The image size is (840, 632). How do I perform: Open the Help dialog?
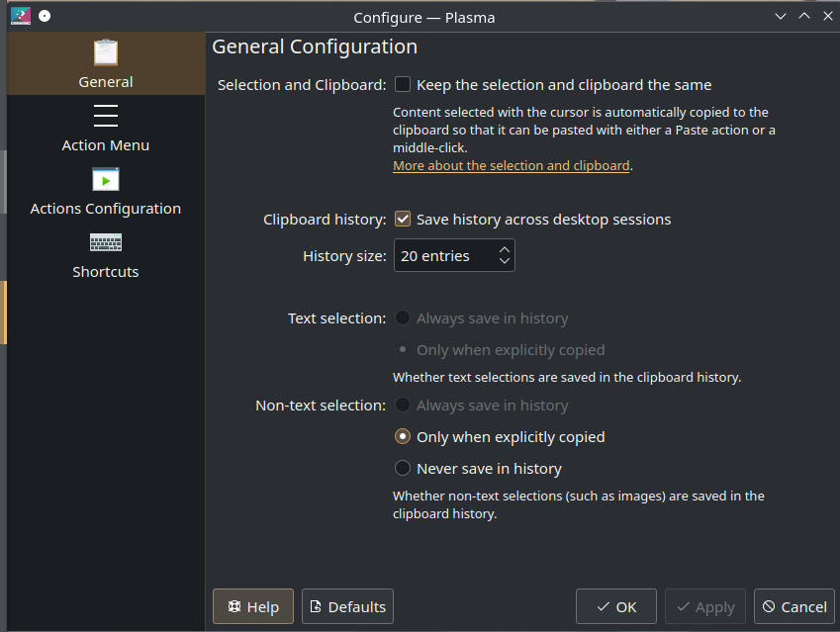(x=252, y=606)
